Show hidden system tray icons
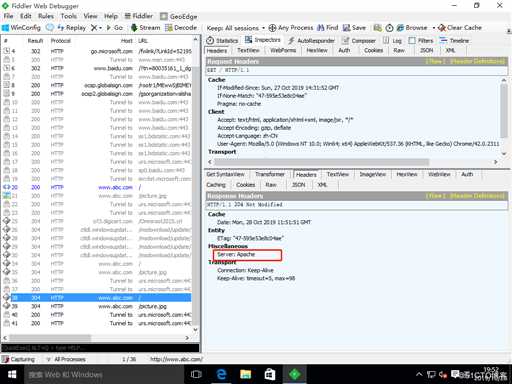The image size is (512, 384). (x=419, y=374)
